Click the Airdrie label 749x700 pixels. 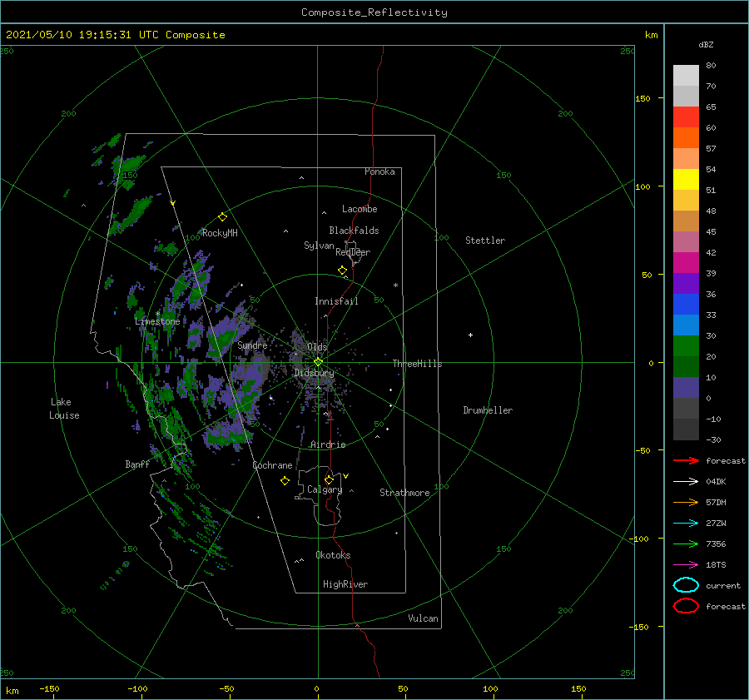pos(328,444)
